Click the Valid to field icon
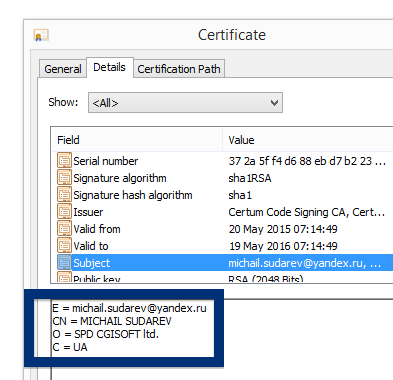This screenshot has height=380, width=393. tap(64, 245)
